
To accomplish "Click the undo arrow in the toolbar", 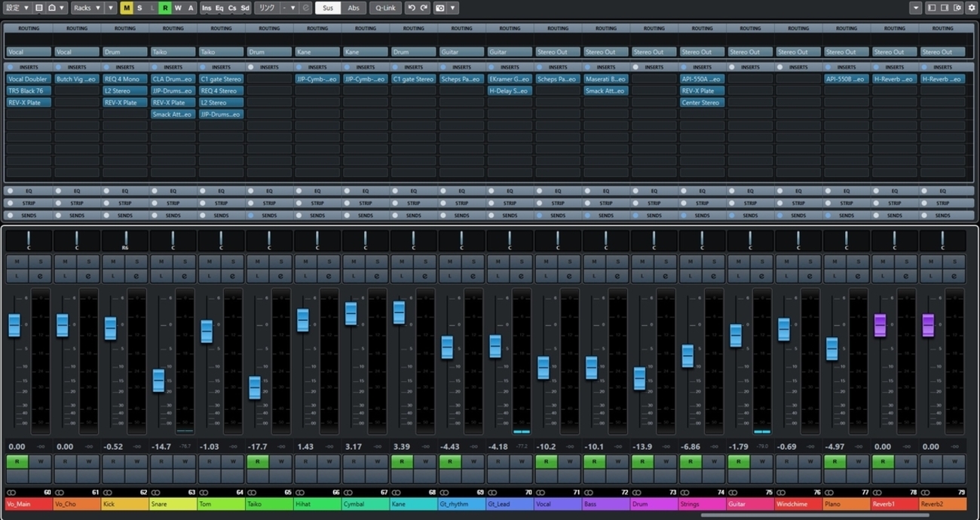I will (x=412, y=8).
